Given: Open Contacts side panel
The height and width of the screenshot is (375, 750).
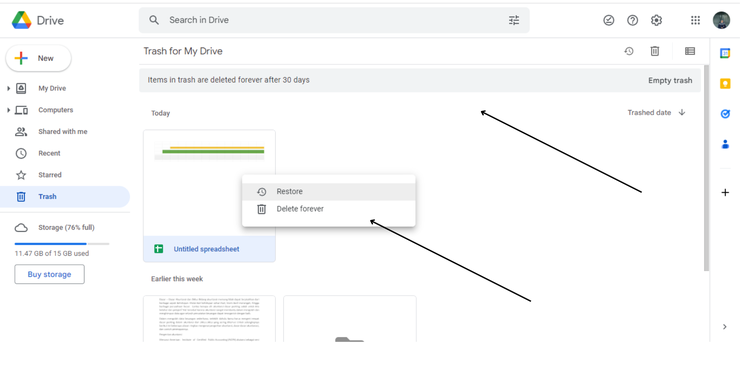Looking at the screenshot, I should click(x=725, y=144).
